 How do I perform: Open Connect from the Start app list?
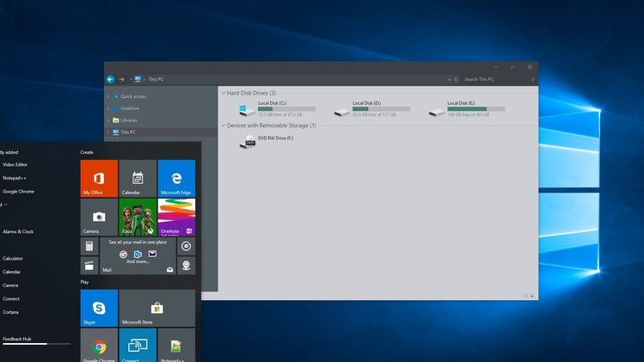click(11, 298)
